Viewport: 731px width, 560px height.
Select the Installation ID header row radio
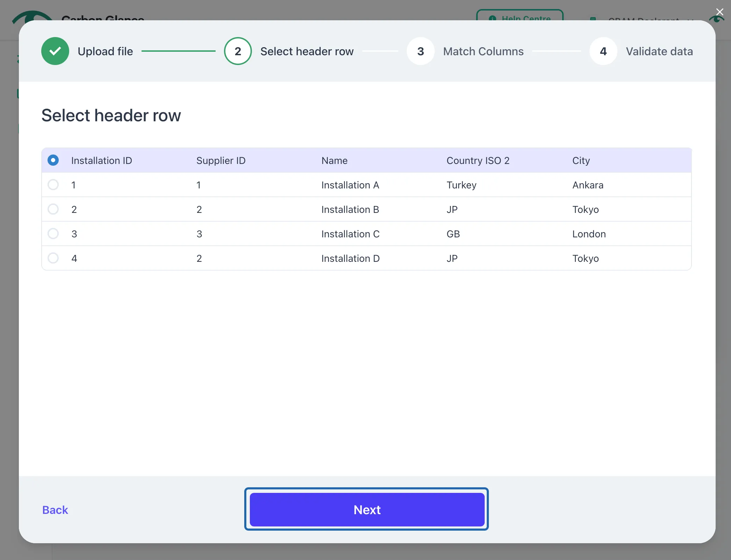[x=53, y=160]
